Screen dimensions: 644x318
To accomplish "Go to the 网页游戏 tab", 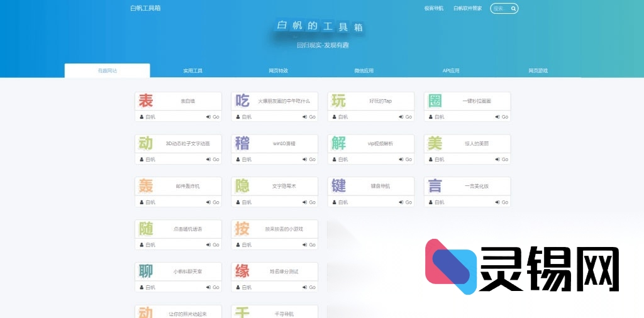I will (x=538, y=70).
